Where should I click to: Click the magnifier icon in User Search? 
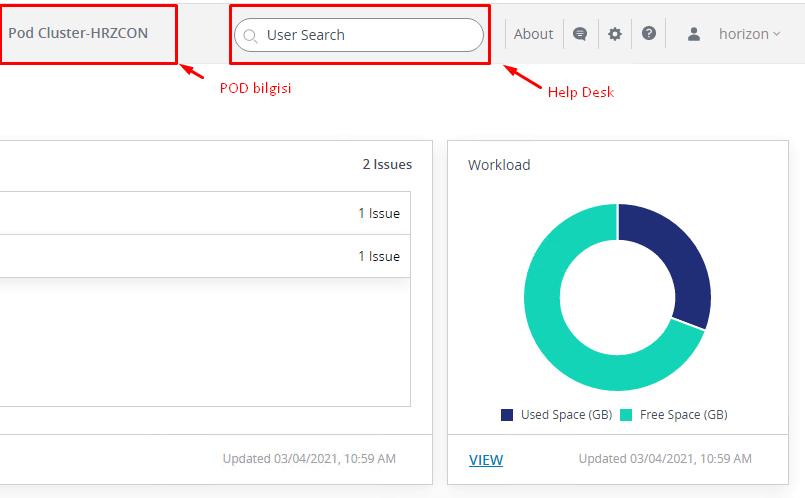tap(250, 36)
